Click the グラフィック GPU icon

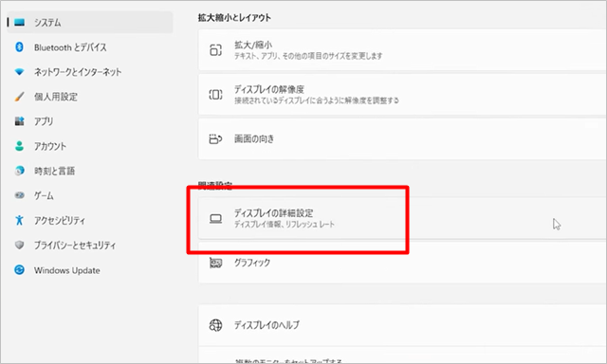(215, 263)
